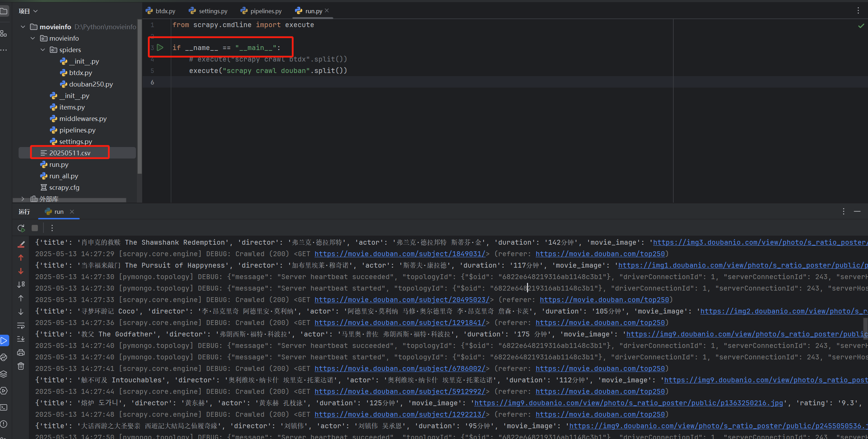
Task: Open the Problems tool window
Action: tap(4, 424)
